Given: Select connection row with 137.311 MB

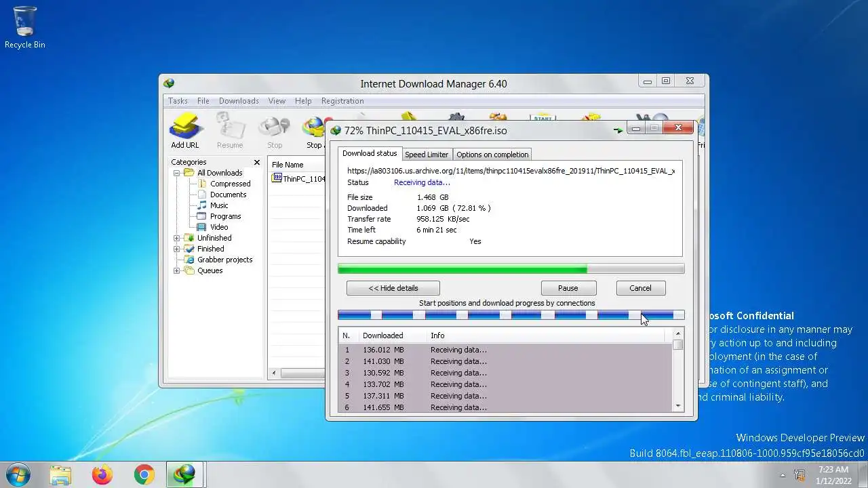Looking at the screenshot, I should pyautogui.click(x=505, y=396).
